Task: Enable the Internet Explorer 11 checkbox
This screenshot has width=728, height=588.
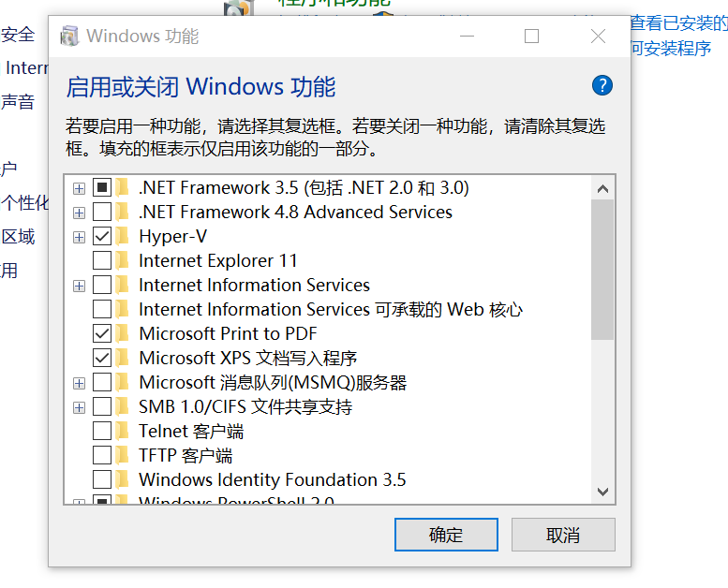Action: 102,261
